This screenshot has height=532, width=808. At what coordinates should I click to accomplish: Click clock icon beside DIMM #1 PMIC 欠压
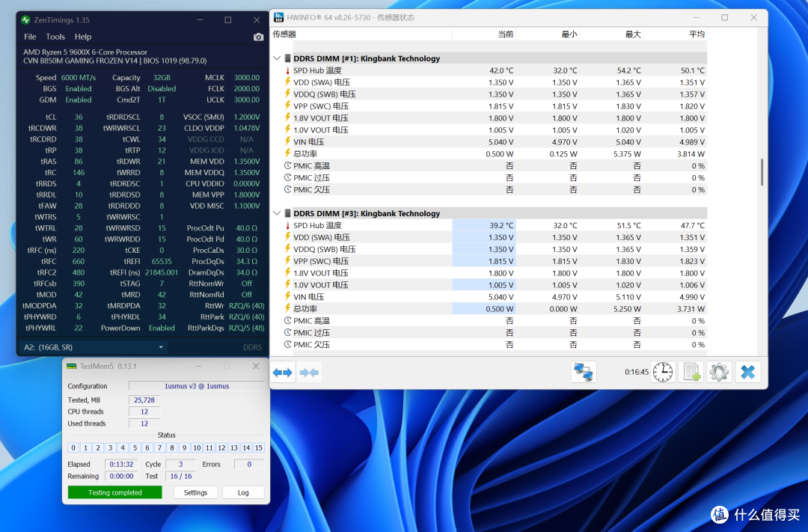click(287, 189)
